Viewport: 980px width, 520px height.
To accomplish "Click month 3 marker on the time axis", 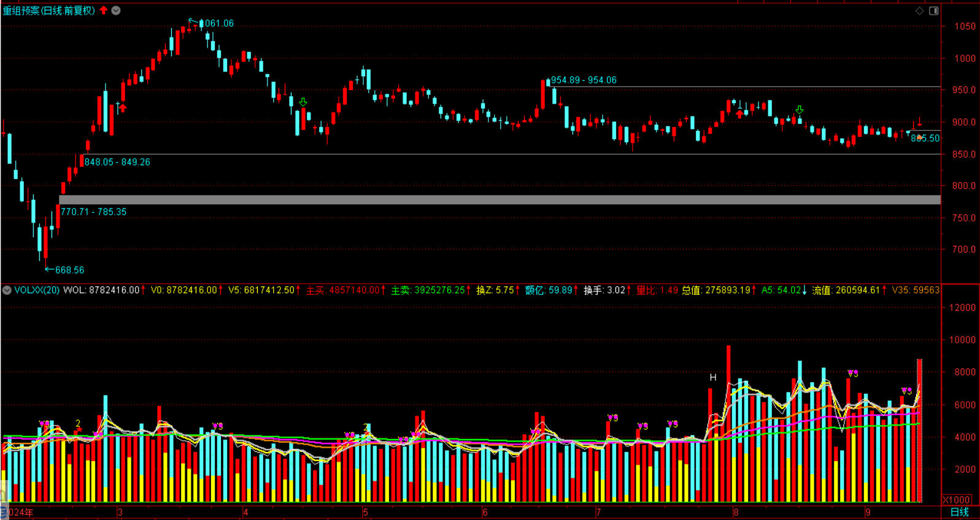I will pos(120,512).
